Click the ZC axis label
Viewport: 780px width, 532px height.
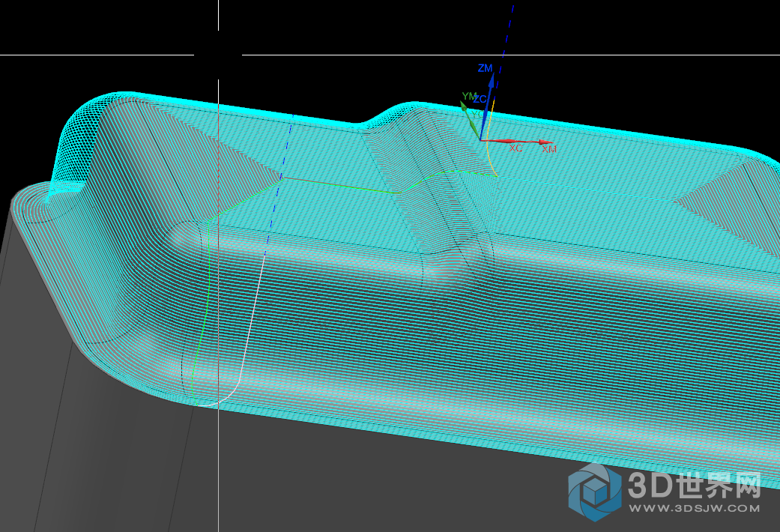coord(480,99)
